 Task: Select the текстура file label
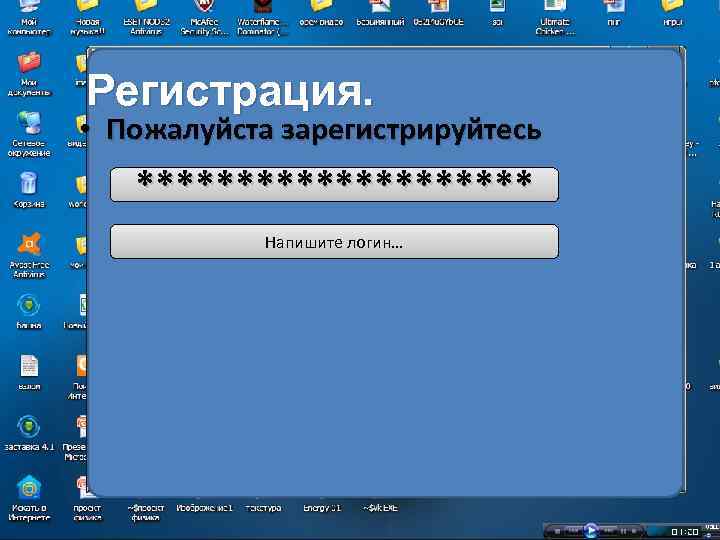coord(263,508)
